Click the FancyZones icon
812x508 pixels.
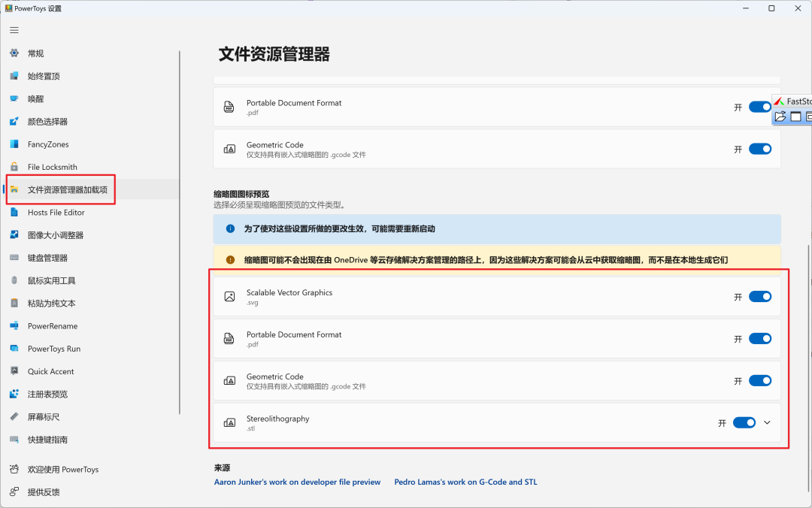(x=14, y=144)
